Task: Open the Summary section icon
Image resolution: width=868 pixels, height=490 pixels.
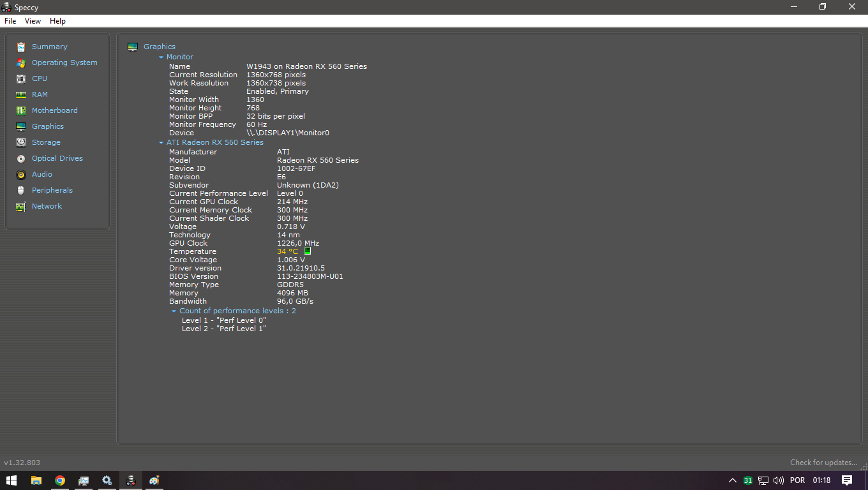Action: 21,47
